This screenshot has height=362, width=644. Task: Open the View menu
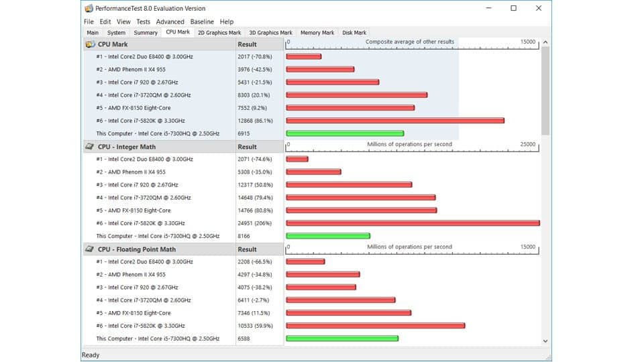click(x=123, y=21)
